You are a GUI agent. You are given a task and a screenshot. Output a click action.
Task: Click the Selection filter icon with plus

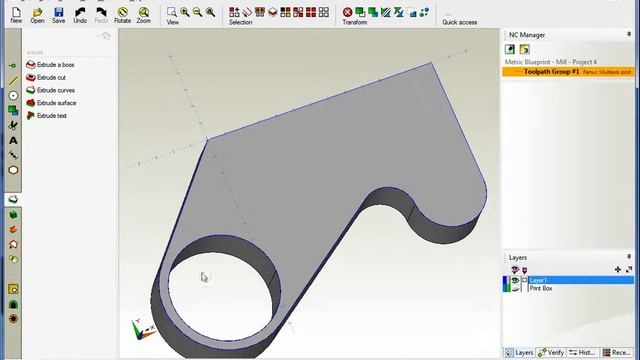[234, 12]
